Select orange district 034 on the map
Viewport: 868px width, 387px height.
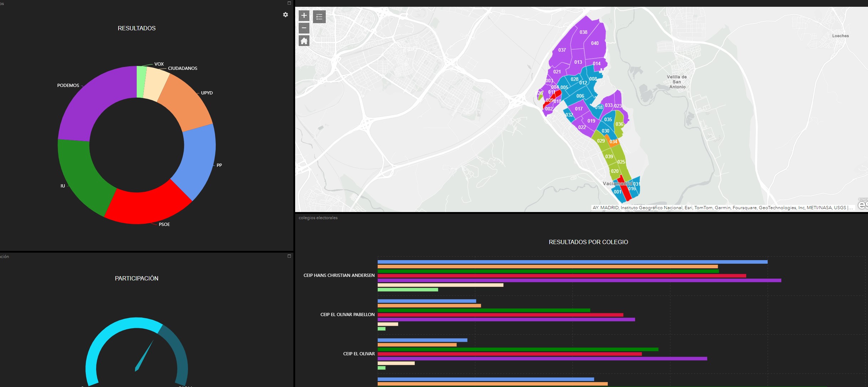pyautogui.click(x=613, y=141)
